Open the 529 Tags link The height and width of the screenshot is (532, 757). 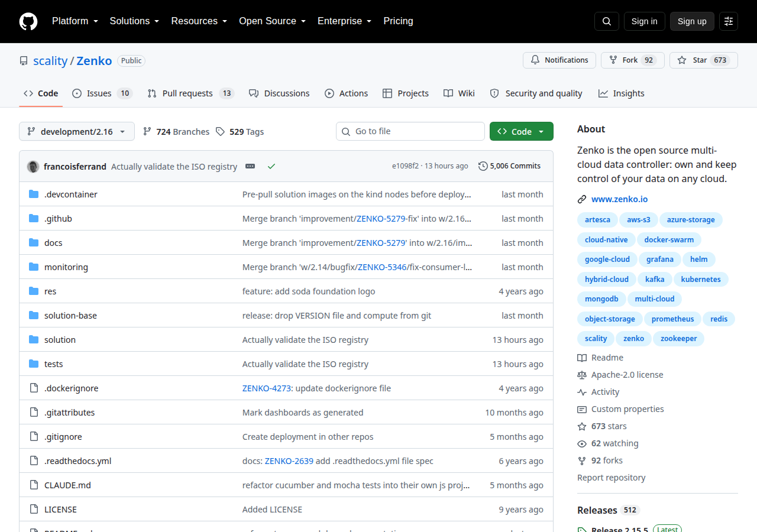[240, 132]
